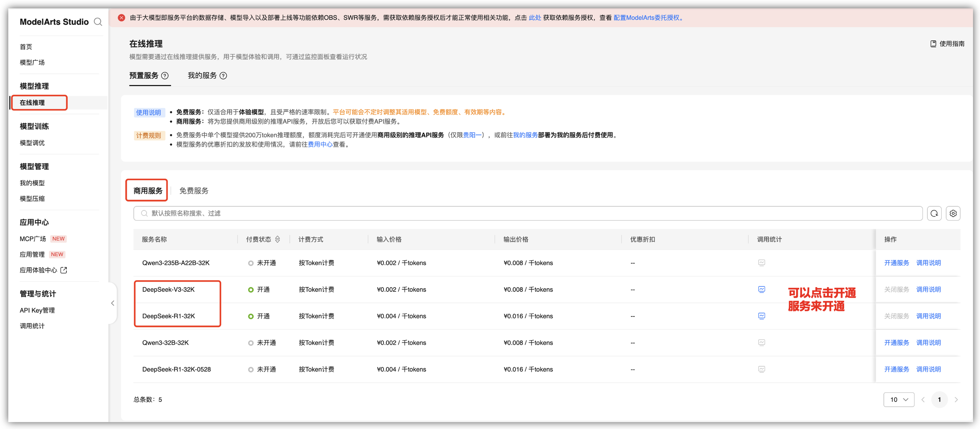Switch to the 预置服务 tab
The height and width of the screenshot is (431, 980).
[x=144, y=76]
